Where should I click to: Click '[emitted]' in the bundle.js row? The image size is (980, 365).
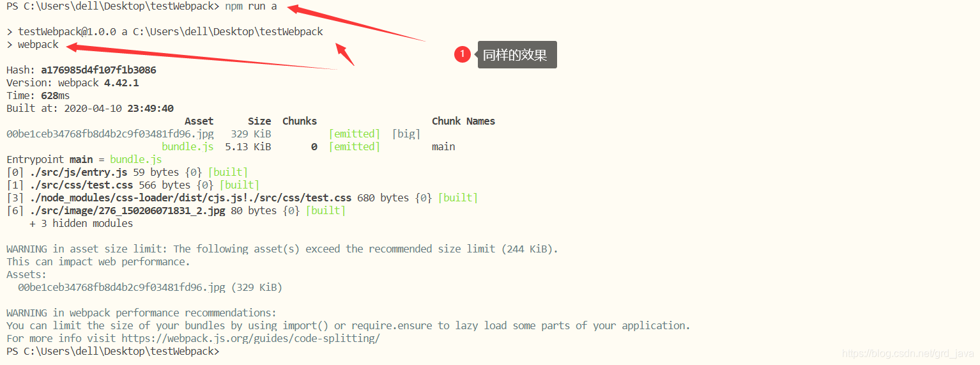tap(355, 147)
